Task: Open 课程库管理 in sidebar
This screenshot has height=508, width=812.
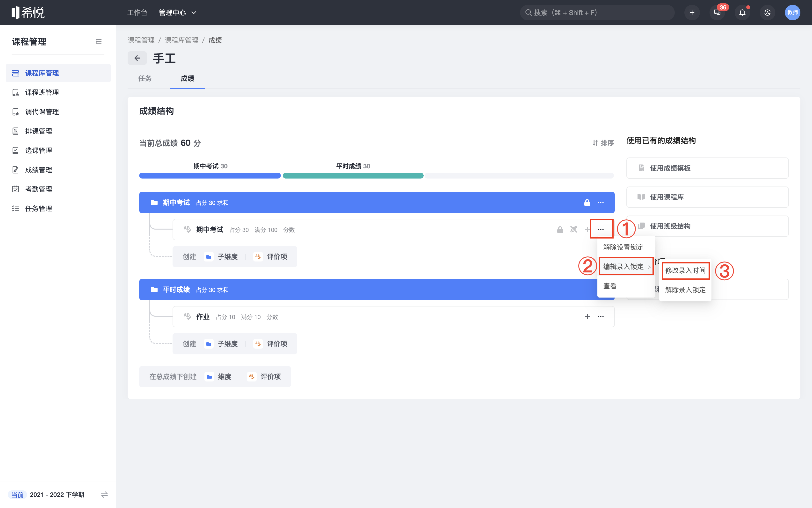Action: coord(58,73)
